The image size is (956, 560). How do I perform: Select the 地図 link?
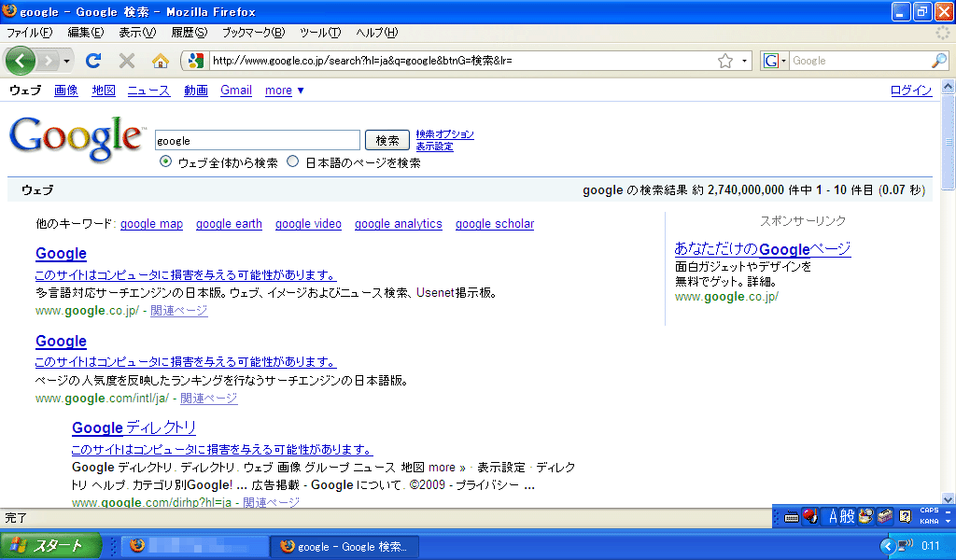click(x=104, y=91)
